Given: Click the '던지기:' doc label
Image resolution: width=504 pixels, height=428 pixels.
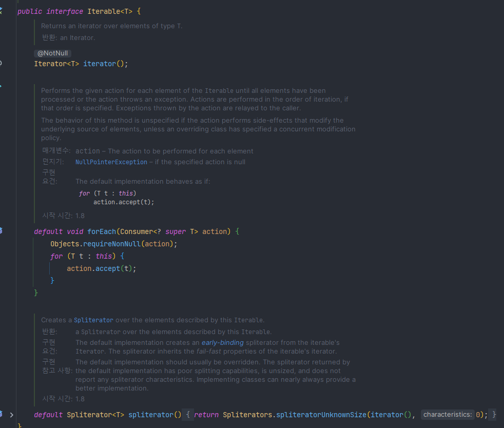Looking at the screenshot, I should [x=53, y=162].
